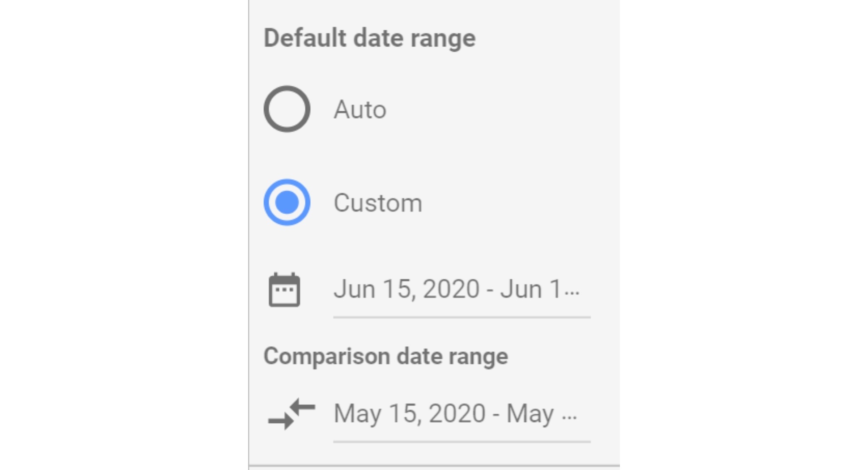This screenshot has width=868, height=470.
Task: Select the Auto radio button
Action: click(x=287, y=109)
